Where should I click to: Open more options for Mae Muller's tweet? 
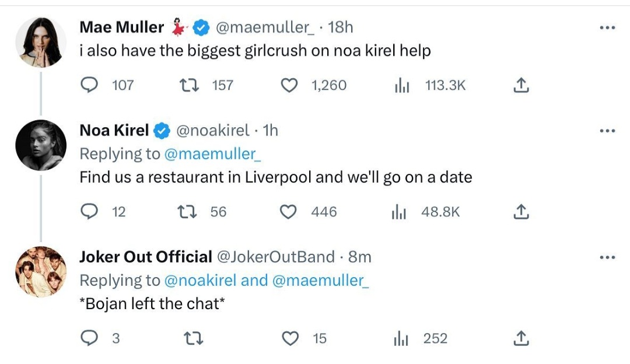pyautogui.click(x=607, y=27)
